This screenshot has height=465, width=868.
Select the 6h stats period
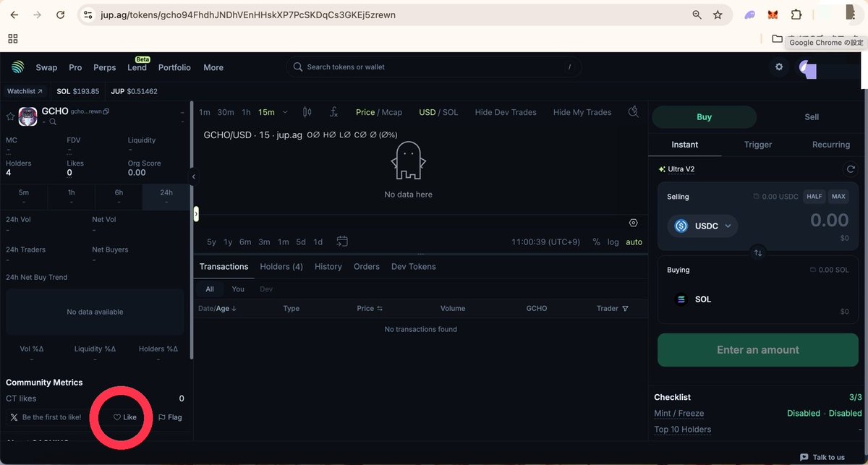click(x=119, y=197)
